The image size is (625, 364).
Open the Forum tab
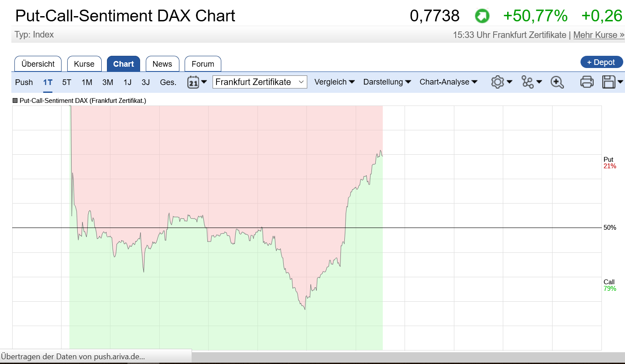[x=203, y=64]
